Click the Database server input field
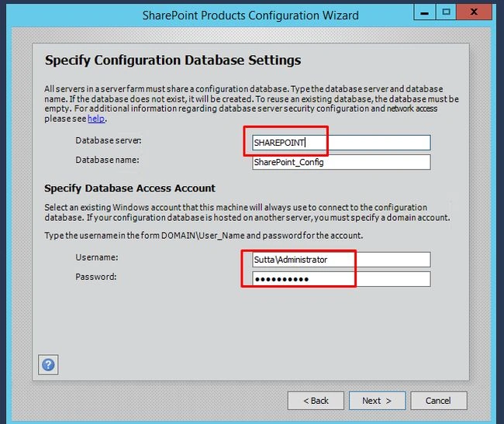The image size is (504, 424). [x=341, y=143]
